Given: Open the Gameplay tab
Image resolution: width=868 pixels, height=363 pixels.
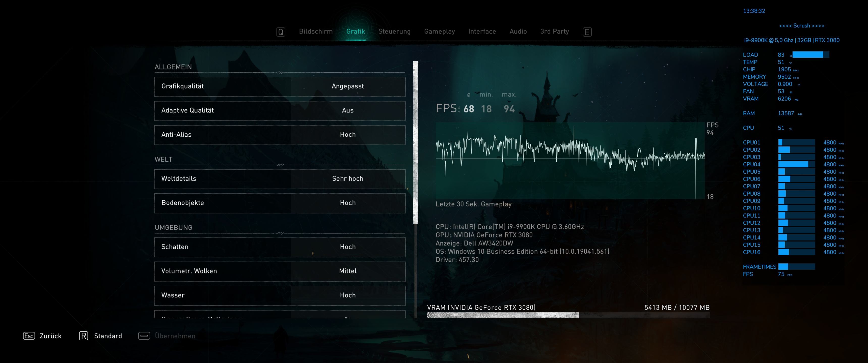Looking at the screenshot, I should click(439, 31).
